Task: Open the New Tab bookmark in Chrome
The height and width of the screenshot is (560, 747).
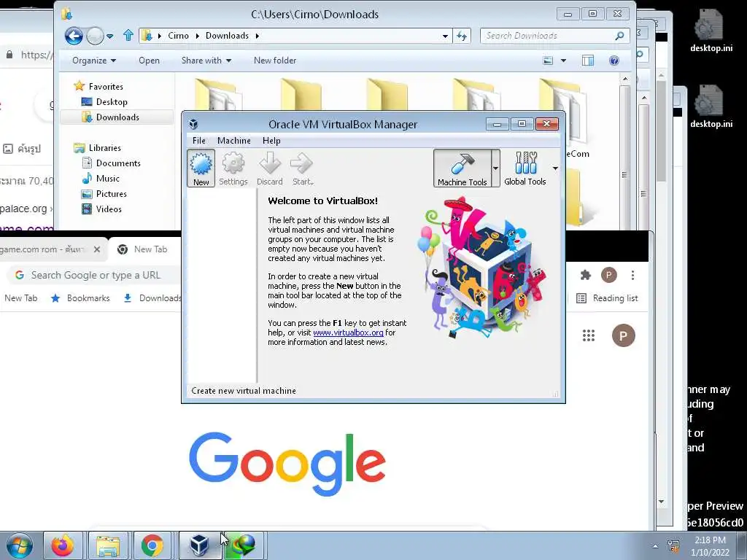Action: (20, 298)
